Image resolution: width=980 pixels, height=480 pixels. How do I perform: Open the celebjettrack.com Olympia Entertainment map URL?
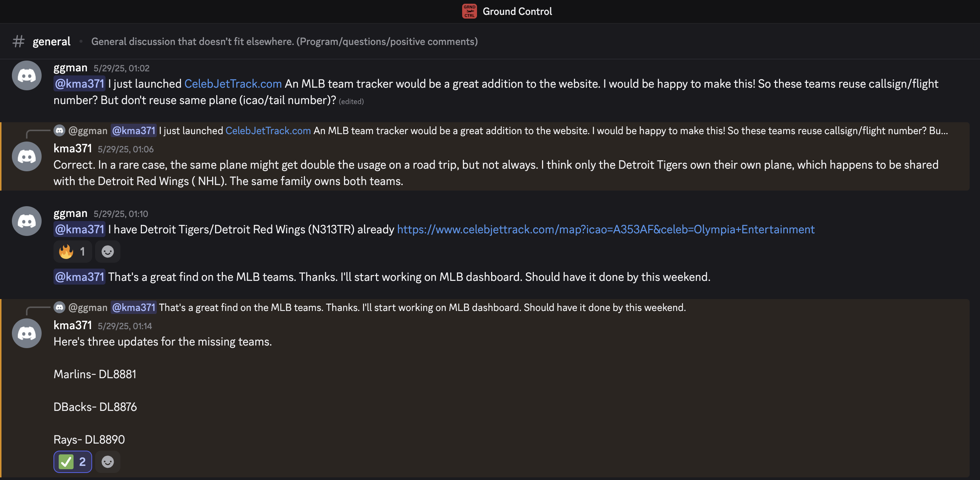(606, 229)
